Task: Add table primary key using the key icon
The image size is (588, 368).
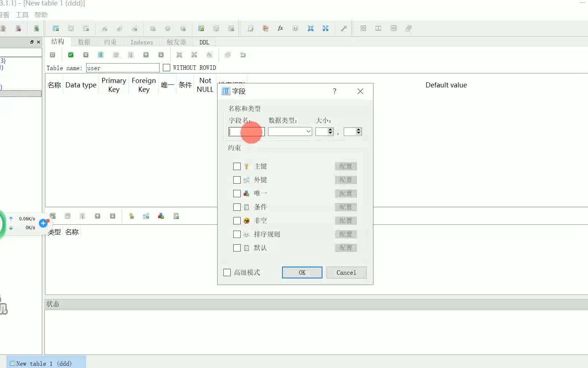Action: (x=131, y=216)
